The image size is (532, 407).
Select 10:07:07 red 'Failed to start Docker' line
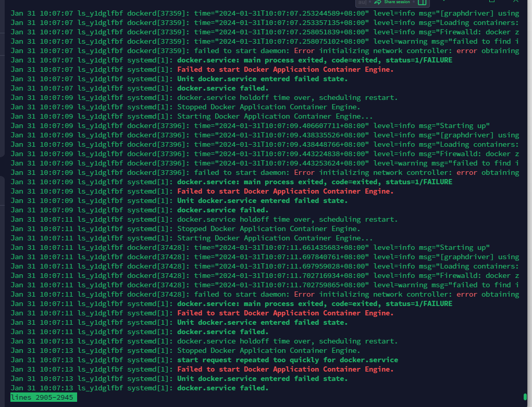(286, 69)
